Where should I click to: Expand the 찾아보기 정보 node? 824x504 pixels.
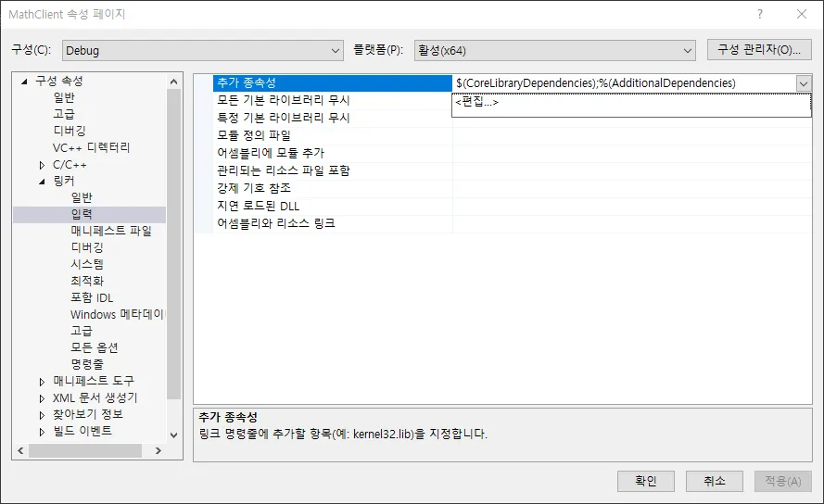point(42,415)
